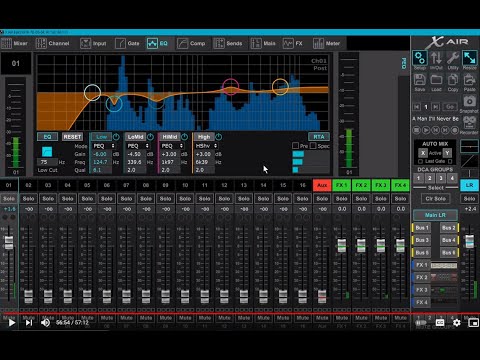Click the Clr Solo button
Image resolution: width=480 pixels, height=360 pixels.
click(x=435, y=199)
